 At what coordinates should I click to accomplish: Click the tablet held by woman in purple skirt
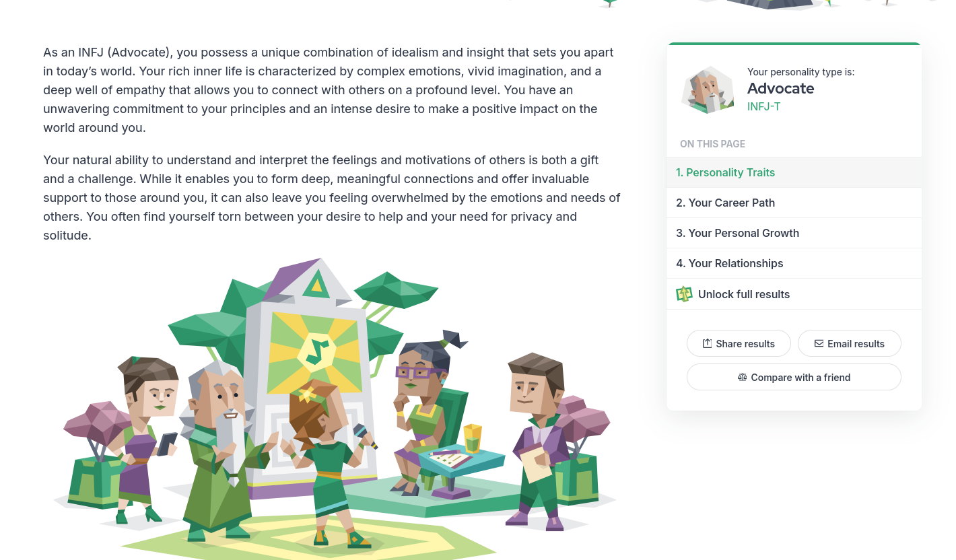(x=166, y=444)
